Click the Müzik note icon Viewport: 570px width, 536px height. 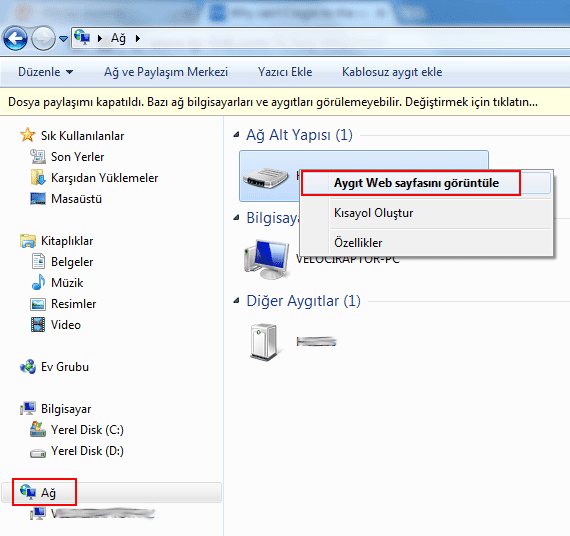tap(38, 282)
